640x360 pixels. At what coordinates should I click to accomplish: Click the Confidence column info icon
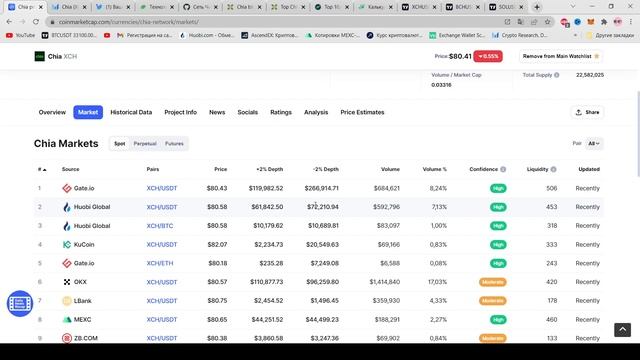503,169
